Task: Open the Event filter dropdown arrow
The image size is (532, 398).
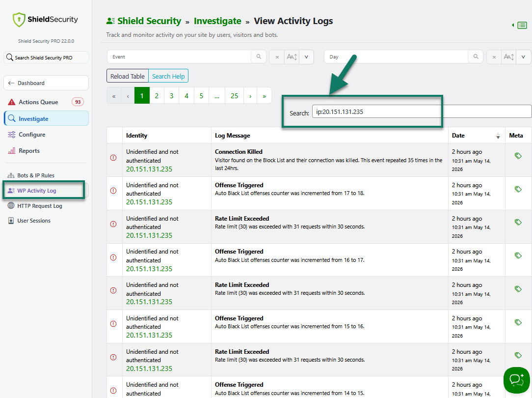Action: coord(306,57)
